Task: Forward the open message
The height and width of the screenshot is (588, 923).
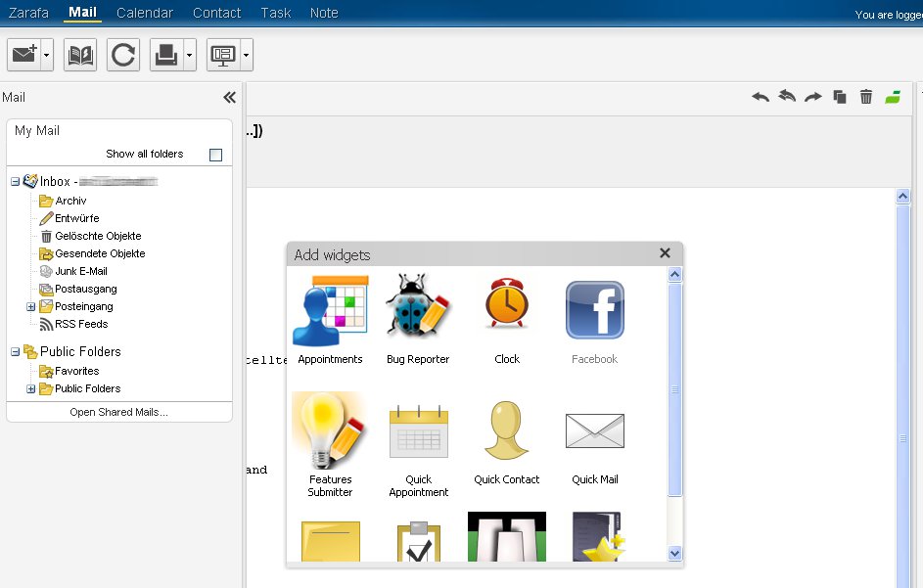Action: pos(813,97)
